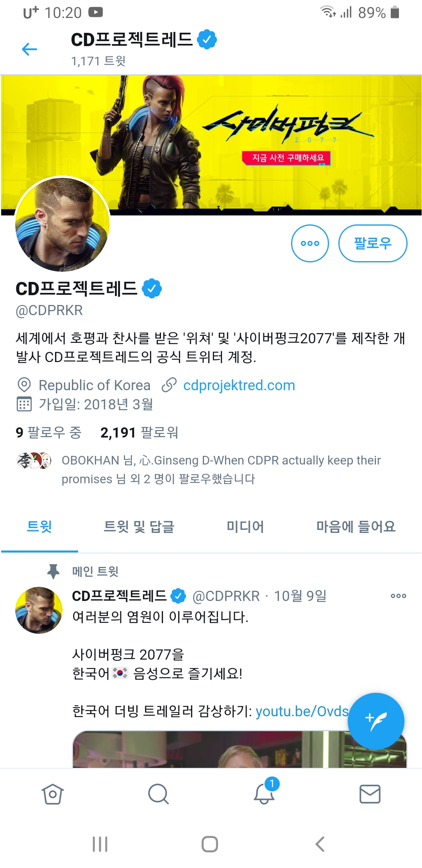The width and height of the screenshot is (422, 868).
Task: Tap the 팔로우 follow button
Action: [x=373, y=243]
